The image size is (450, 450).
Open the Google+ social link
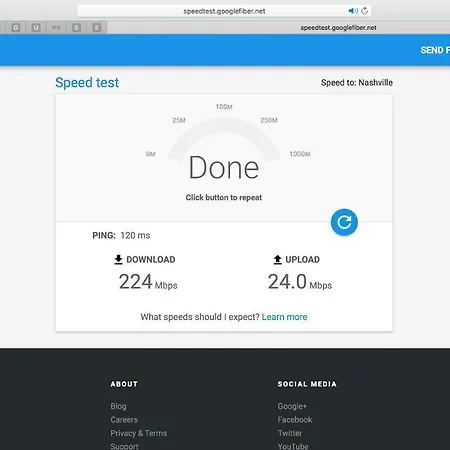pos(292,406)
